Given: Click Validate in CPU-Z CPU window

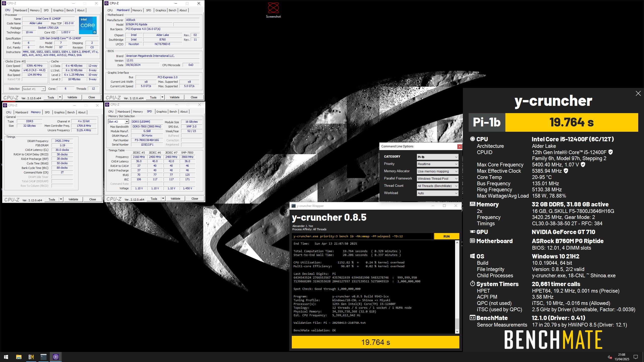Looking at the screenshot, I should click(72, 97).
